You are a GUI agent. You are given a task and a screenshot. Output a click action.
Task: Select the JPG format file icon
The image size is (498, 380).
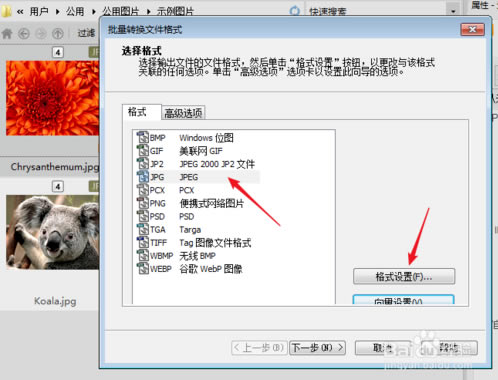click(x=143, y=177)
